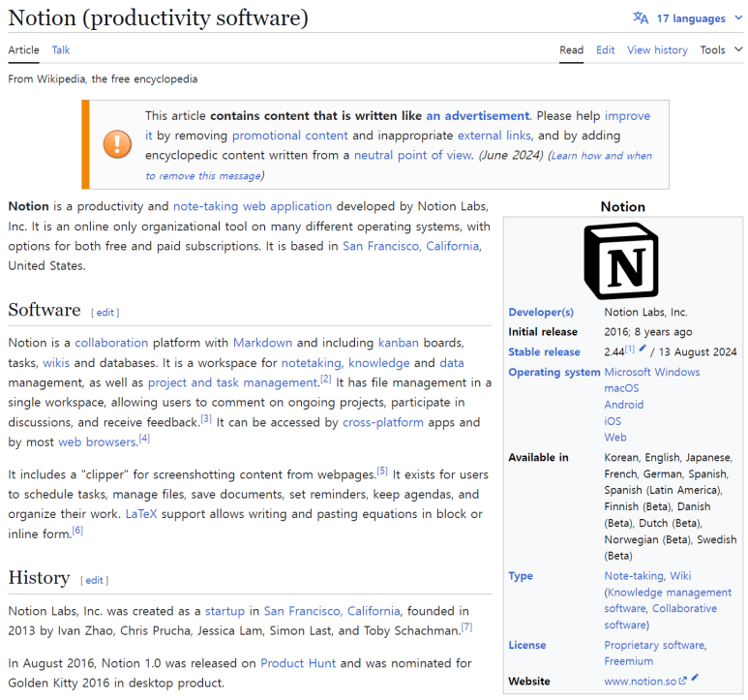Jump to citation reference [7]
This screenshot has width=748, height=700.
tap(467, 627)
